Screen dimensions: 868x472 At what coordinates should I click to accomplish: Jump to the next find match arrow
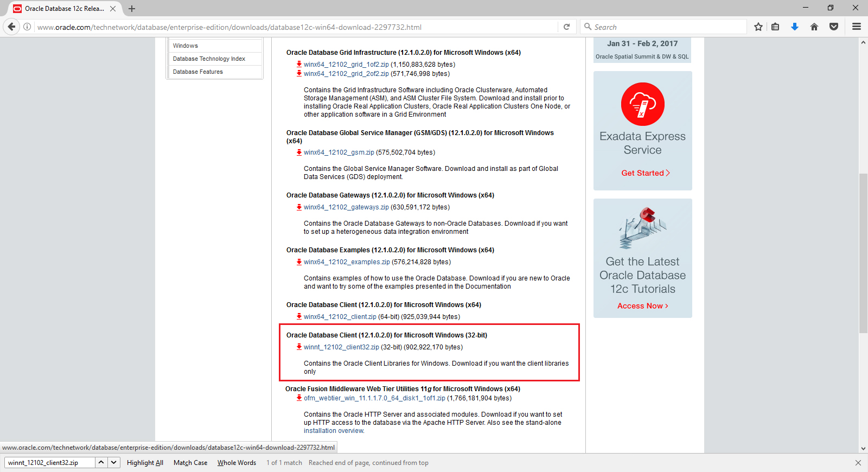coord(113,462)
